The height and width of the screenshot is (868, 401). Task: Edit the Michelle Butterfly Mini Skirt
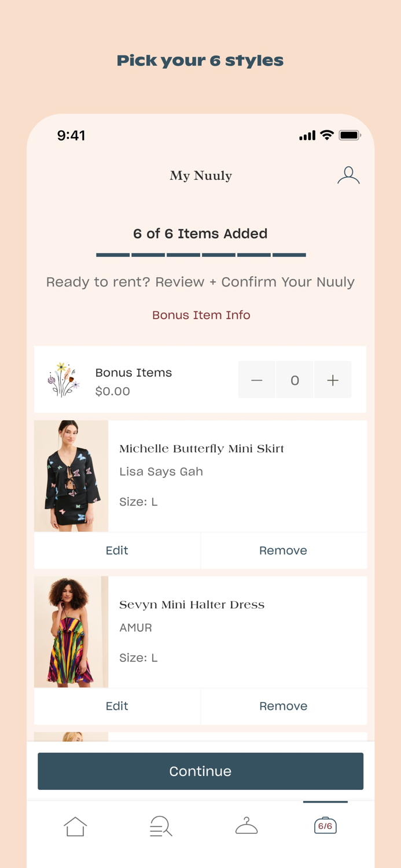117,550
